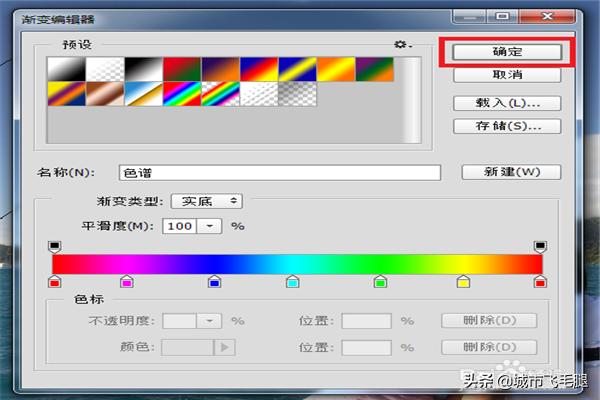The height and width of the screenshot is (400, 600).
Task: Select the blue, yellow, blue gradient preset
Action: (x=298, y=69)
